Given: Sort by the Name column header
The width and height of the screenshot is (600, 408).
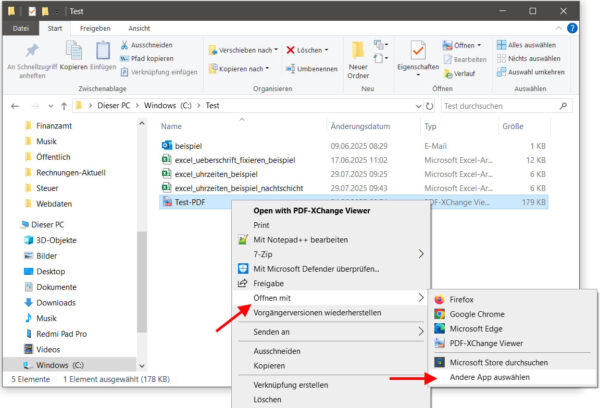Looking at the screenshot, I should [171, 126].
